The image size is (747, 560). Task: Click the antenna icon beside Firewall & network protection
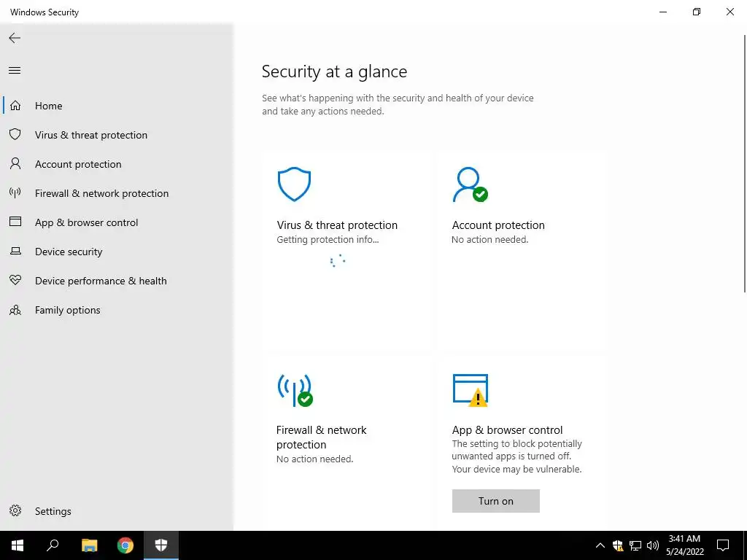(15, 192)
